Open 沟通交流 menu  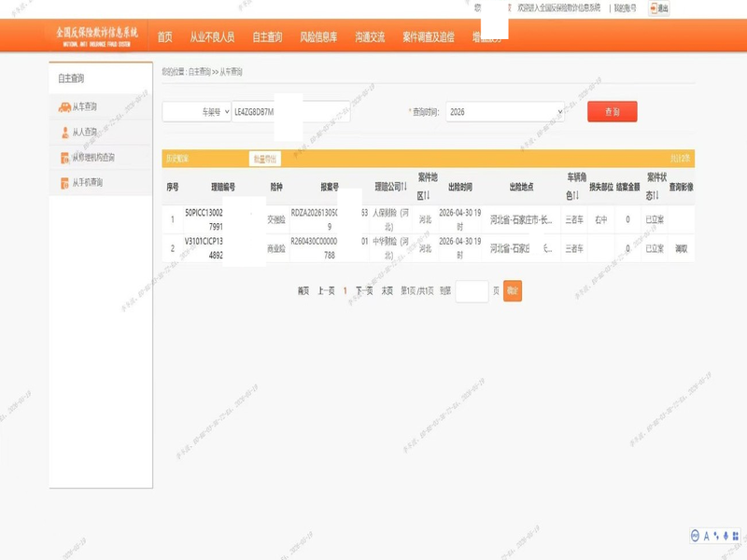pyautogui.click(x=370, y=36)
